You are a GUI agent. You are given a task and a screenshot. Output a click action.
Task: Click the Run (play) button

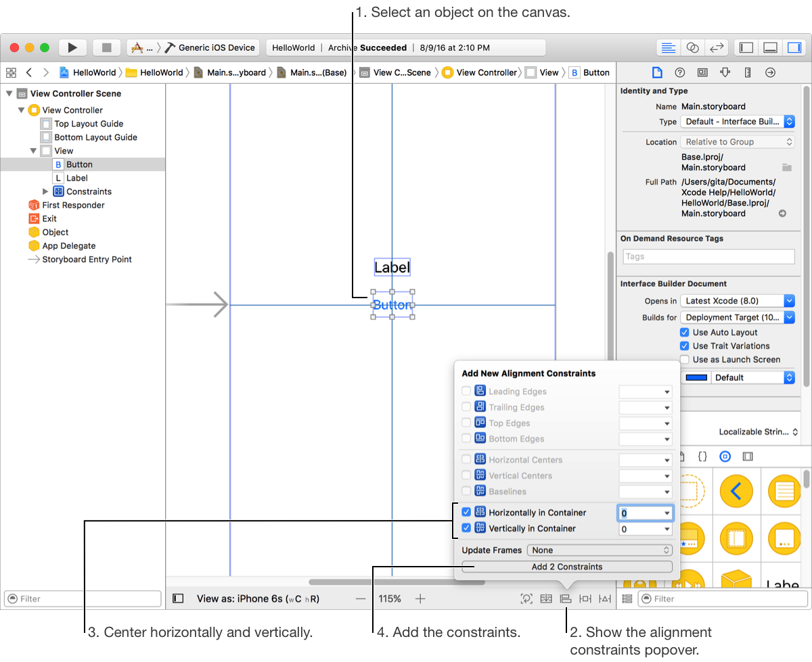(72, 47)
